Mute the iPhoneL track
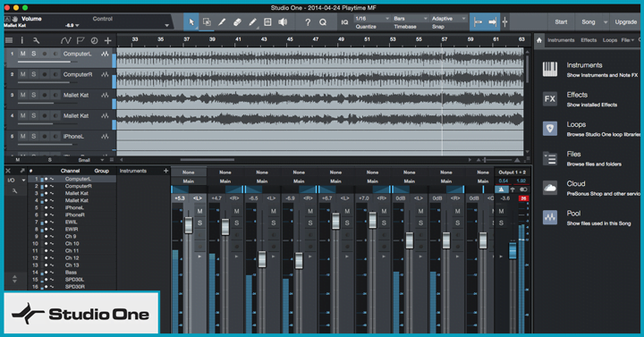Screen dimensions: 644x337 click(x=22, y=136)
